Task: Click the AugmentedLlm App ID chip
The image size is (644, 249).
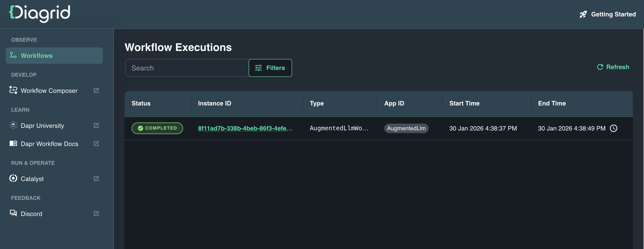Action: pyautogui.click(x=406, y=128)
